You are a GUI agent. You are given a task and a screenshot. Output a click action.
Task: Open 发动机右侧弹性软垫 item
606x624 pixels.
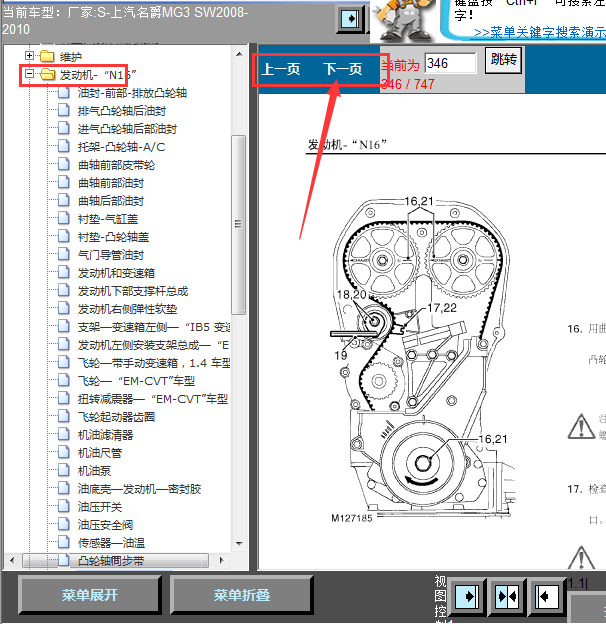(x=127, y=309)
